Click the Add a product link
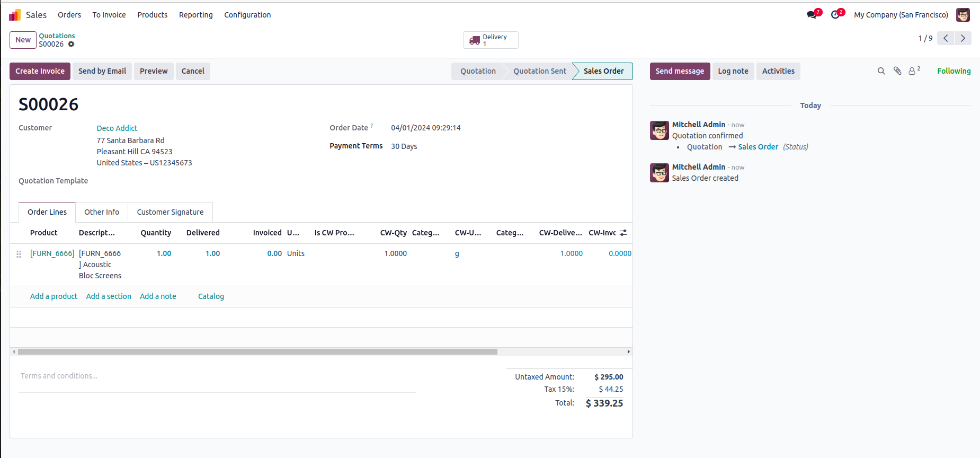Screen dimensions: 980x458 (54, 296)
